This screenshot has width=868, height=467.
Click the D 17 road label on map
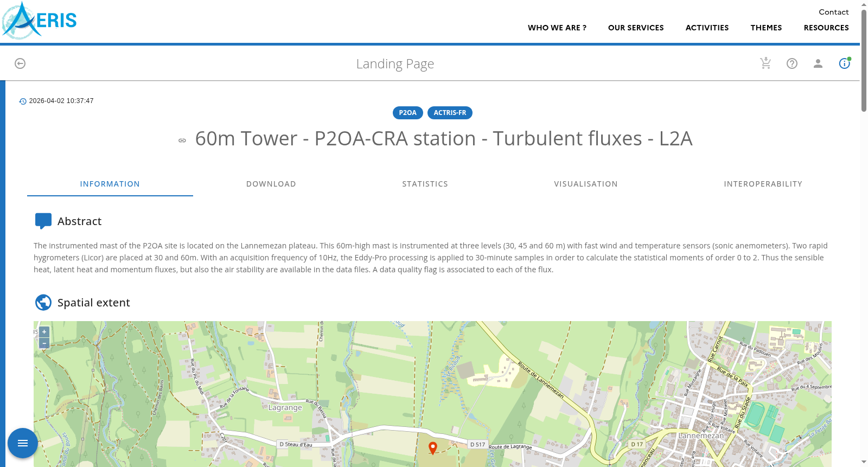pyautogui.click(x=637, y=444)
